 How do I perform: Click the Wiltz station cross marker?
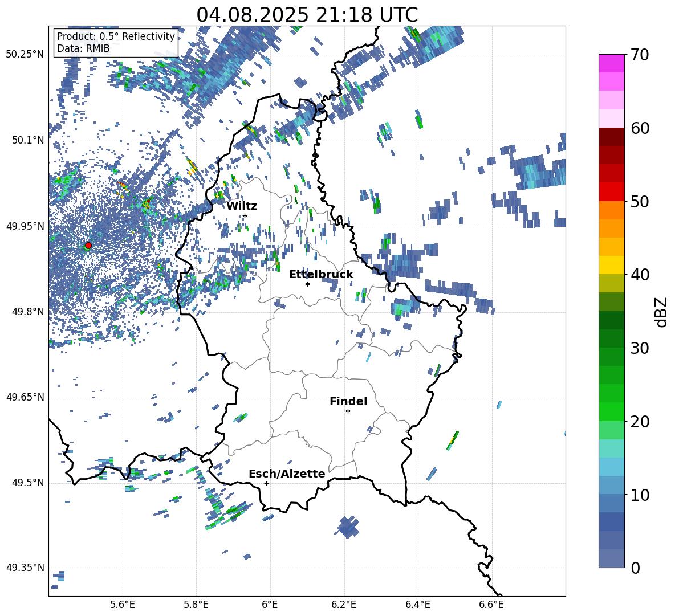(x=245, y=215)
